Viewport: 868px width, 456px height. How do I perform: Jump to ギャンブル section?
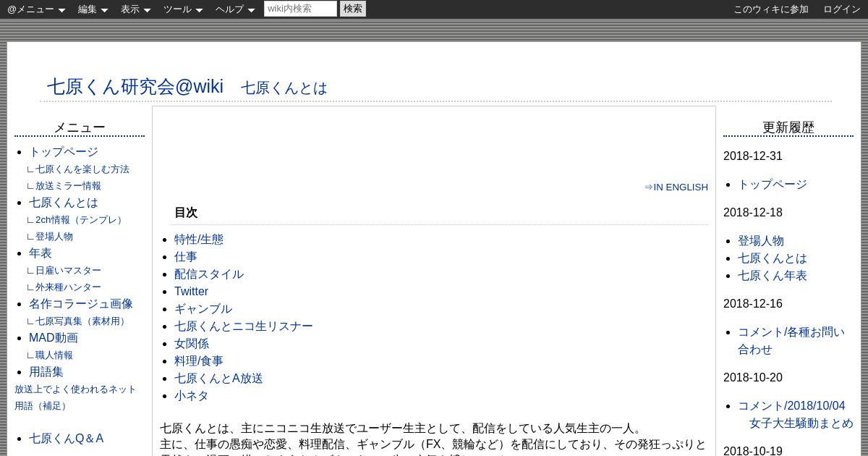[203, 309]
